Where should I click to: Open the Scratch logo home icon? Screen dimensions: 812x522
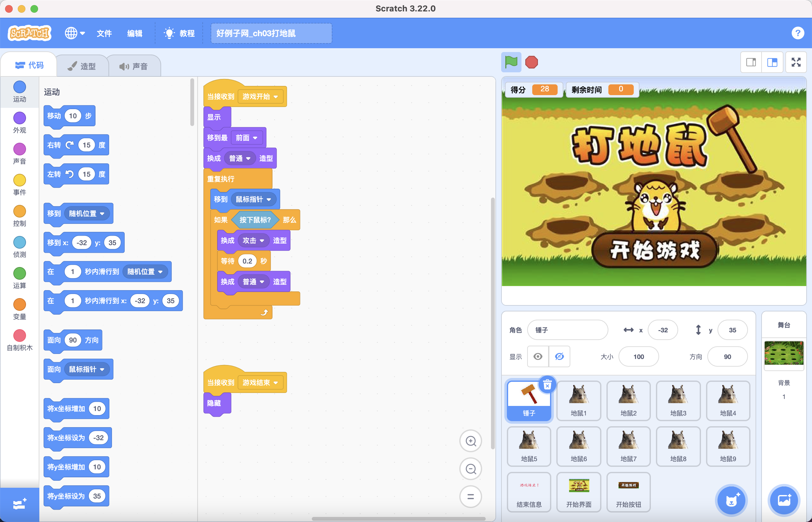tap(29, 33)
